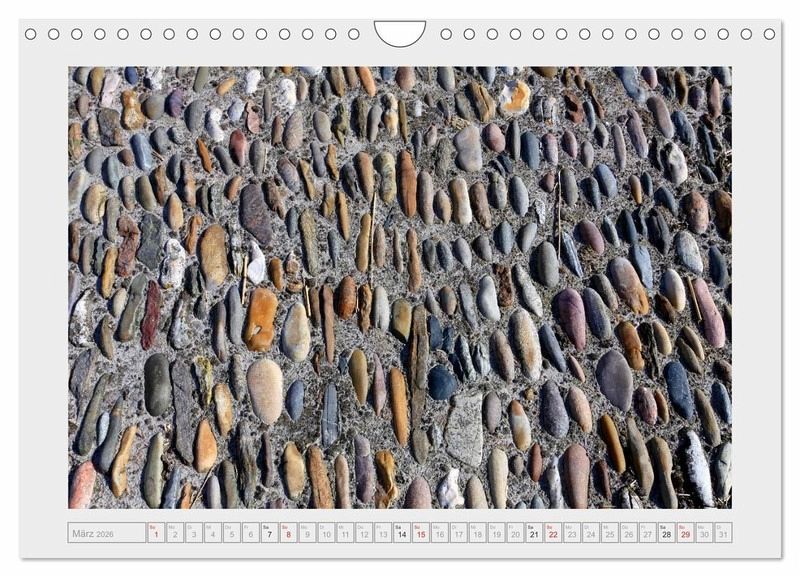Click the first spiral binding hole
This screenshot has width=800, height=577.
[x=31, y=34]
